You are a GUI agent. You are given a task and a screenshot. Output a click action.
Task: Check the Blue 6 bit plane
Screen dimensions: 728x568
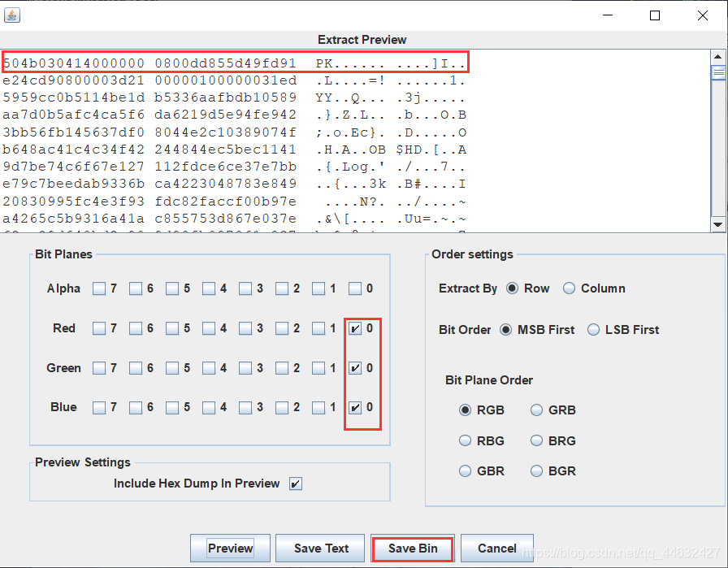pyautogui.click(x=136, y=407)
